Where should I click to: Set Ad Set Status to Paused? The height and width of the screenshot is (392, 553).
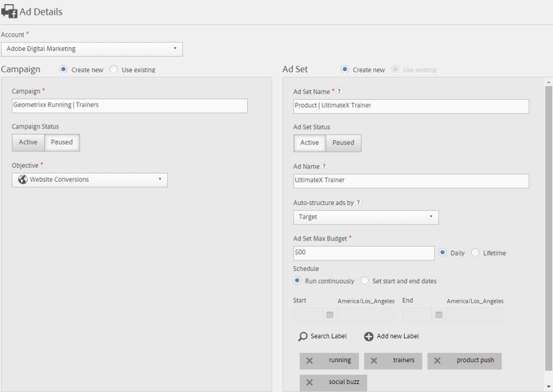click(343, 143)
